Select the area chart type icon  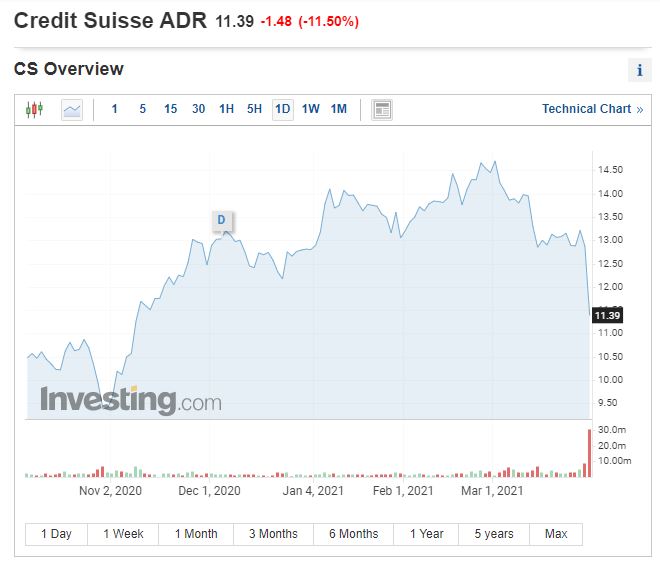72,110
